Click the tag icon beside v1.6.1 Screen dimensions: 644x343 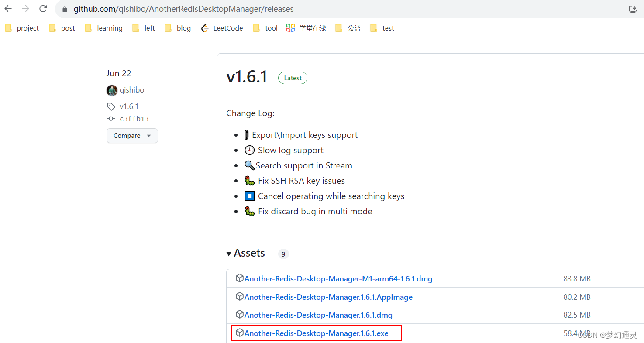coord(111,106)
